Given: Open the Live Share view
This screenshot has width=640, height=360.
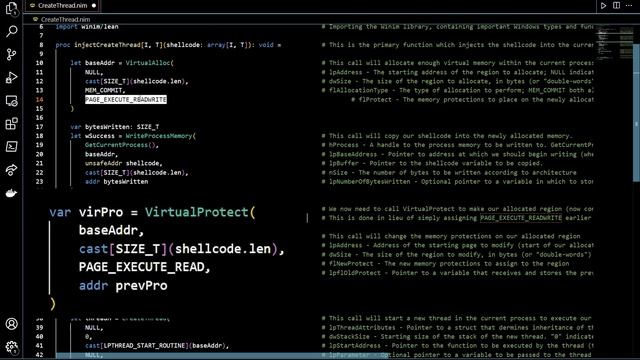Looking at the screenshot, I should [11, 169].
